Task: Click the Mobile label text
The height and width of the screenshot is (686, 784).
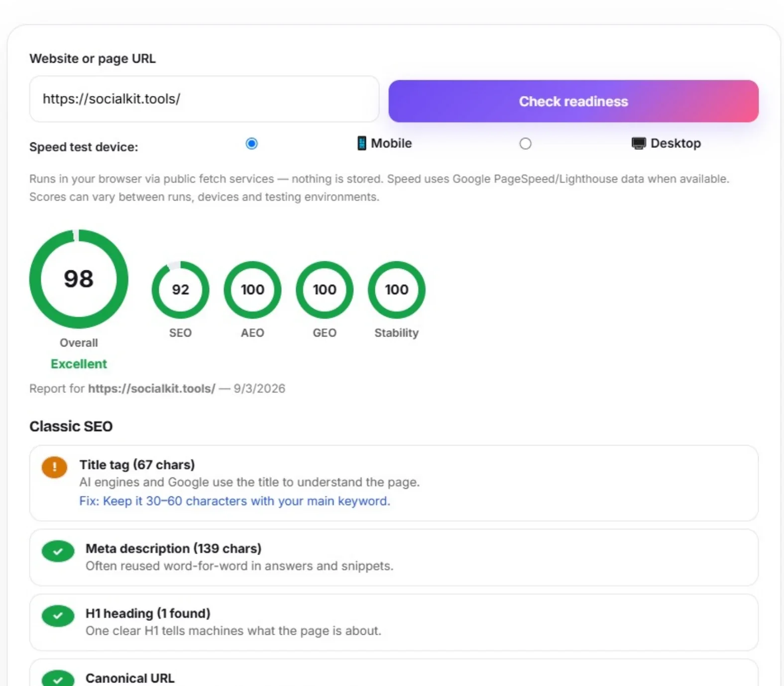Action: [x=391, y=143]
